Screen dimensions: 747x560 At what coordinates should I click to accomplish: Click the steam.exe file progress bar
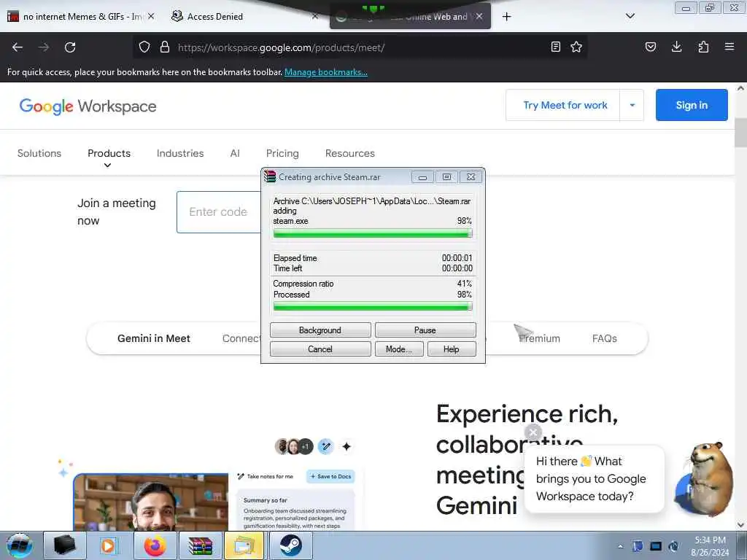[373, 234]
